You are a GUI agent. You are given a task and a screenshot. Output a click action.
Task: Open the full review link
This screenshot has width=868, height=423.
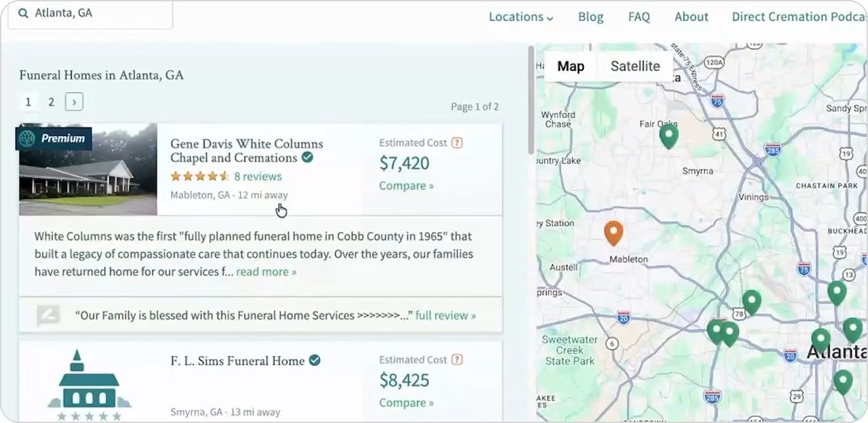pos(446,315)
